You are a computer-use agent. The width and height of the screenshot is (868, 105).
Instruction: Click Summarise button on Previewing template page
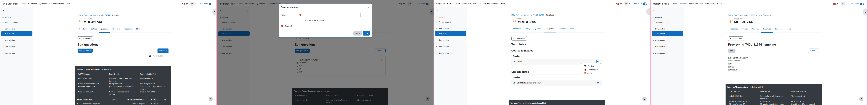click(x=736, y=38)
